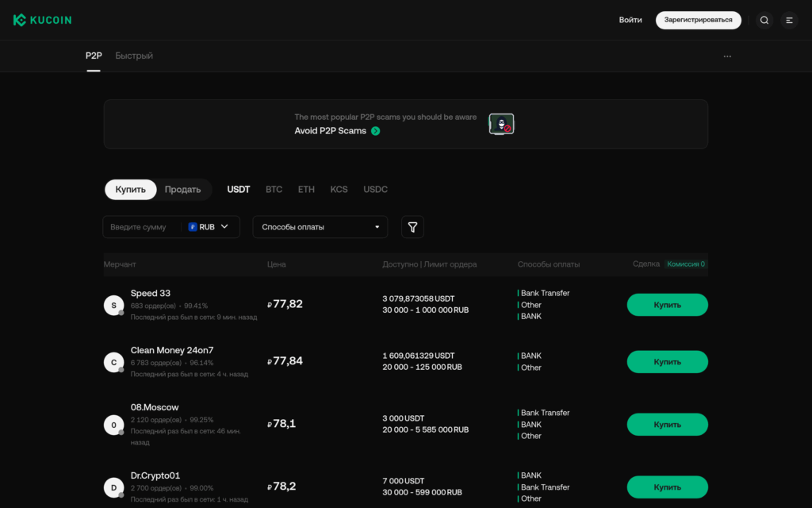This screenshot has width=812, height=508.
Task: Click Купить for Clean Money 24on7
Action: pyautogui.click(x=667, y=362)
